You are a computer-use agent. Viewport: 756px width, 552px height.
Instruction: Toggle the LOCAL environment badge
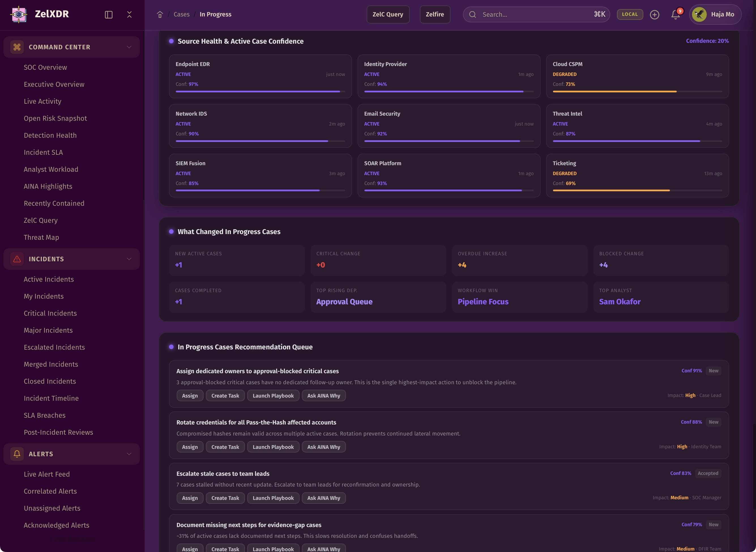pos(630,14)
